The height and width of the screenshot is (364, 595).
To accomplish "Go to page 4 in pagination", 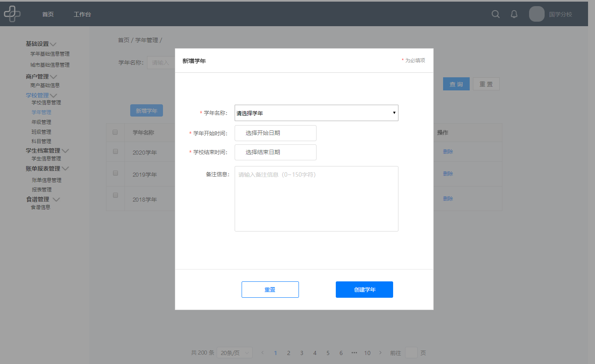I will 315,353.
